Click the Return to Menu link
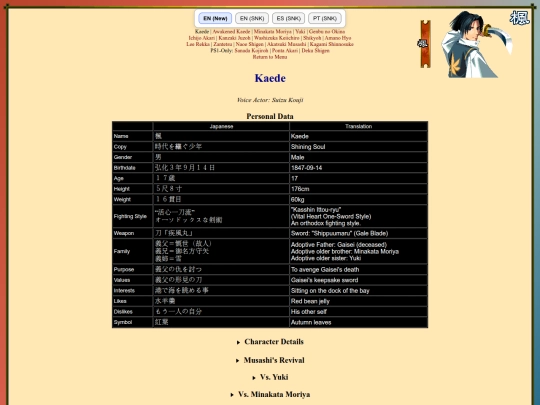Screen dimensions: 540x405 point(270,57)
